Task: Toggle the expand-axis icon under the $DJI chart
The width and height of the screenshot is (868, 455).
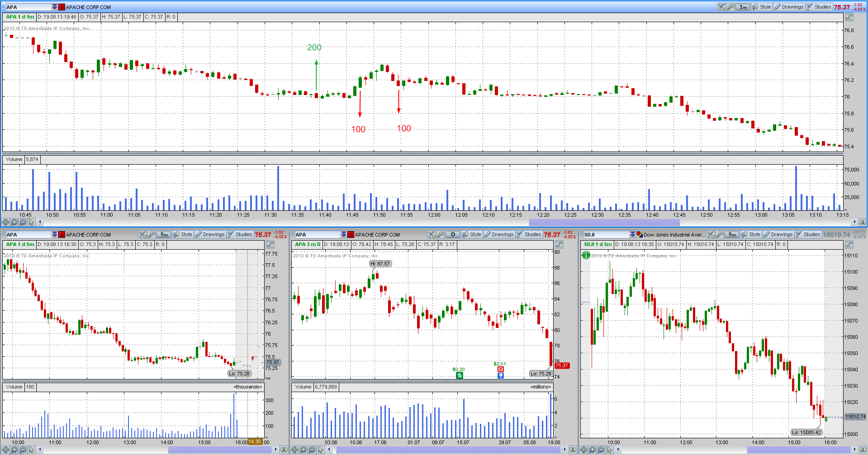Action: (863, 450)
